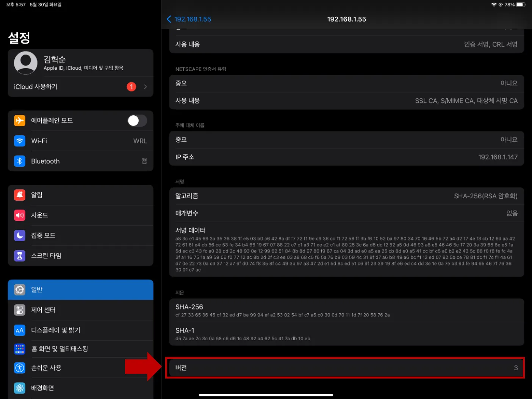Tap the 매개변수 value 없음
This screenshot has width=532, height=399.
point(512,213)
